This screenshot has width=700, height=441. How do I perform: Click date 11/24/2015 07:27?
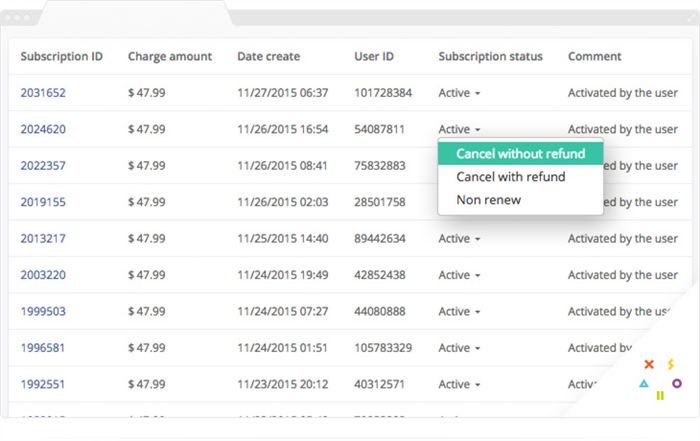click(x=283, y=312)
